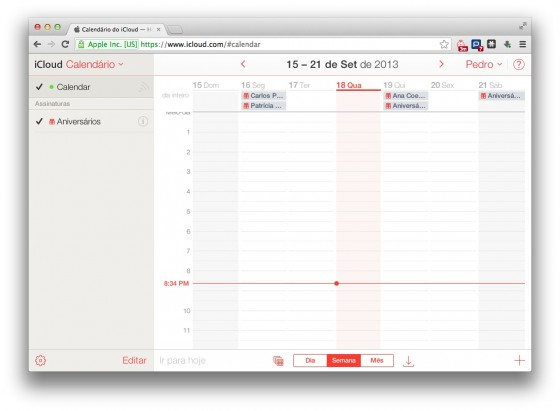Click the red gift extension icon
560x411 pixels.
point(462,45)
